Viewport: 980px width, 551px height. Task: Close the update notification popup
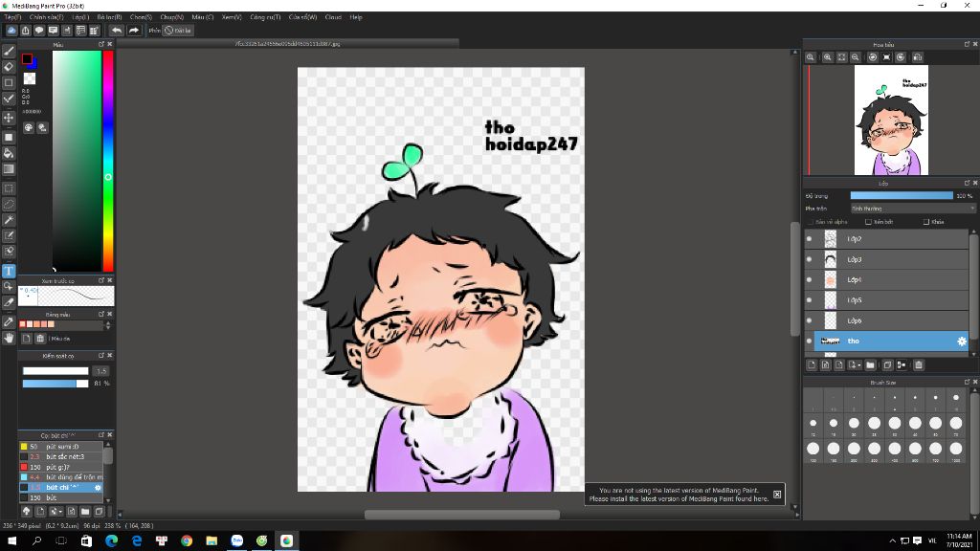coord(777,495)
